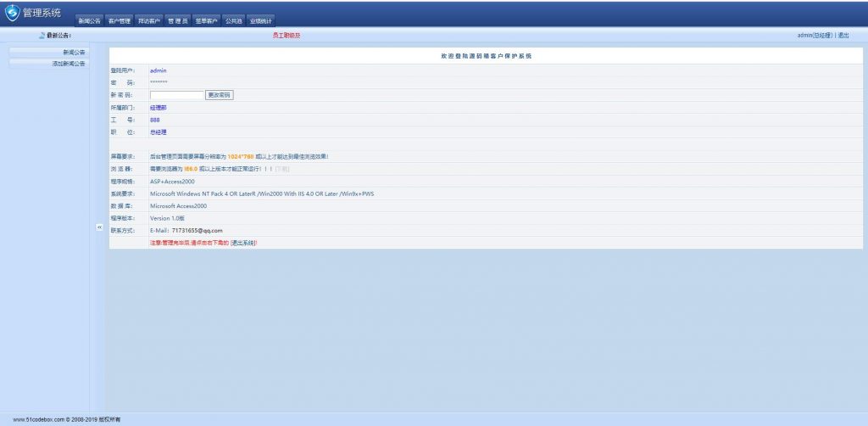Go to the 签单客户 tab
This screenshot has width=868, height=426.
pyautogui.click(x=206, y=20)
